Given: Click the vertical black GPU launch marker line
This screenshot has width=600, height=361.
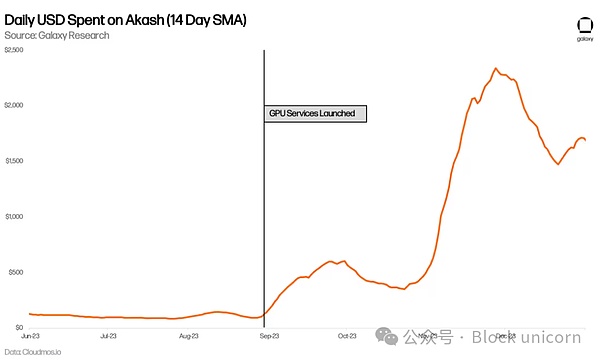Looking at the screenshot, I should coord(264,188).
